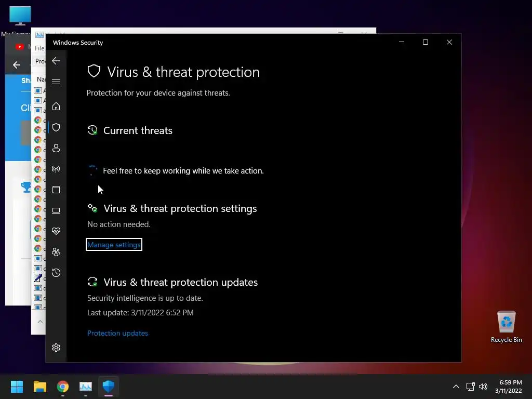
Task: Click trophy icon in the Chrome window behind
Action: point(26,187)
